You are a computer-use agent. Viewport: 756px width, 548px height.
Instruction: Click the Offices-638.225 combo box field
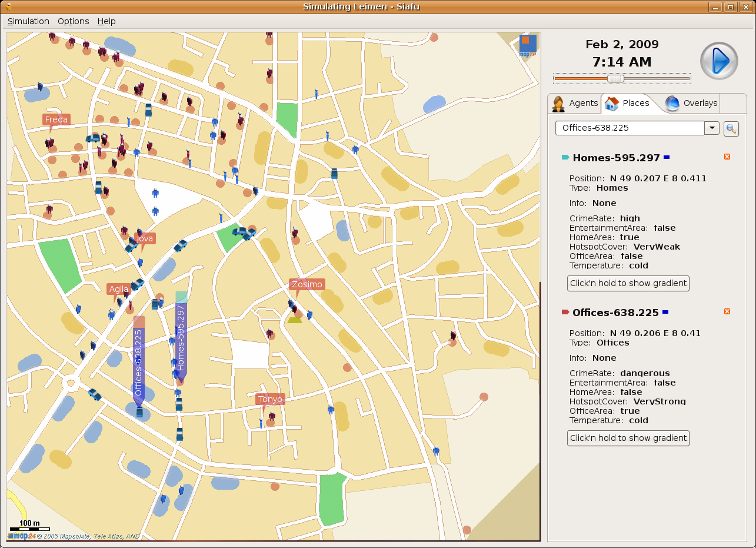point(630,128)
